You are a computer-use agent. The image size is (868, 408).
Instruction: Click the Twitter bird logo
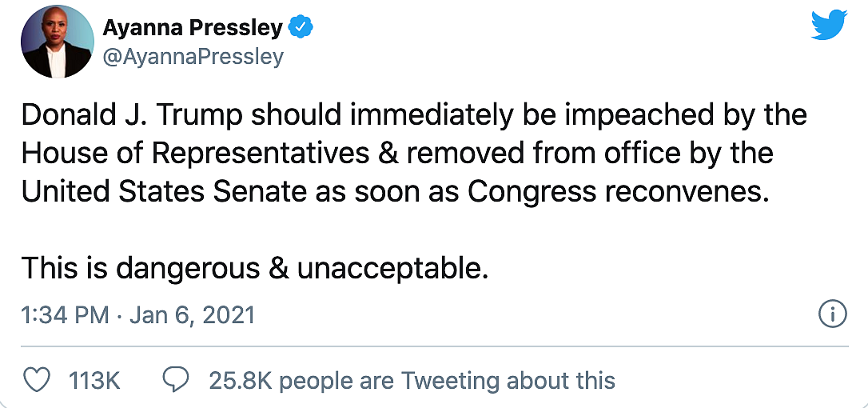829,25
